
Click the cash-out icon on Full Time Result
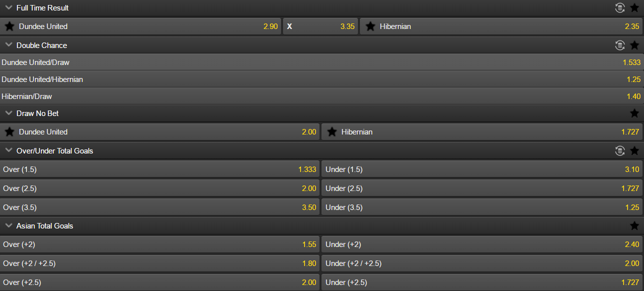point(620,7)
